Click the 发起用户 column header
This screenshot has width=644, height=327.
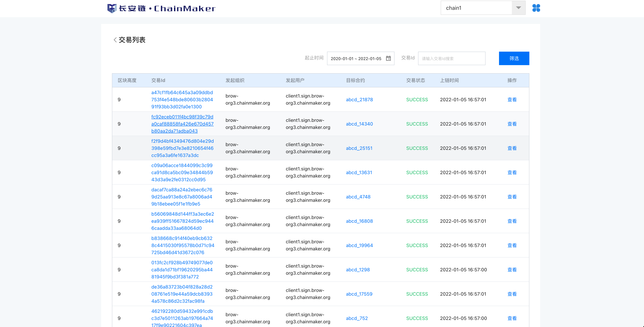click(295, 80)
